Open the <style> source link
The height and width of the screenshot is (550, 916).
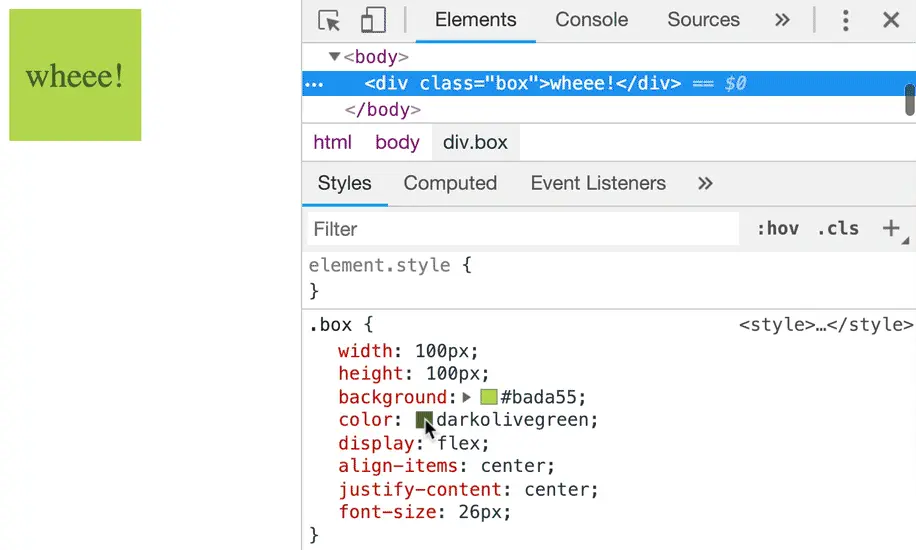(826, 325)
